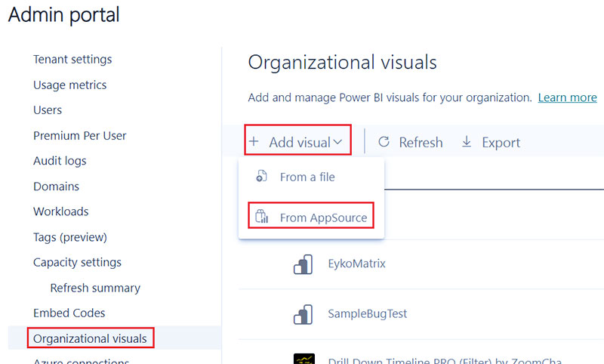Open Tags (preview) page
The width and height of the screenshot is (604, 364).
point(70,237)
